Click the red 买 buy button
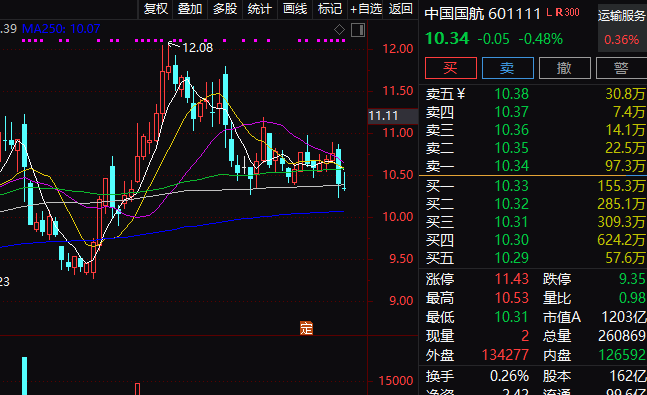This screenshot has width=647, height=395. (451, 68)
